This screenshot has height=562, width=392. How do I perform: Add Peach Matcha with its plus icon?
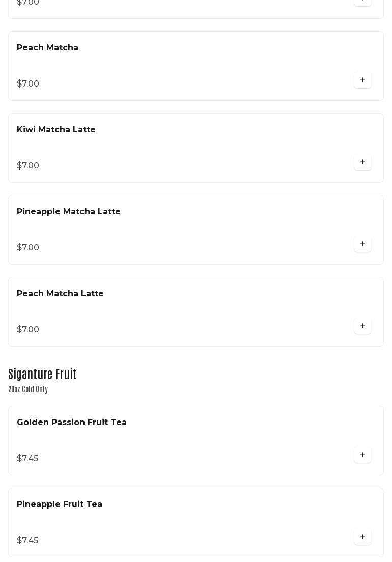[x=362, y=80]
